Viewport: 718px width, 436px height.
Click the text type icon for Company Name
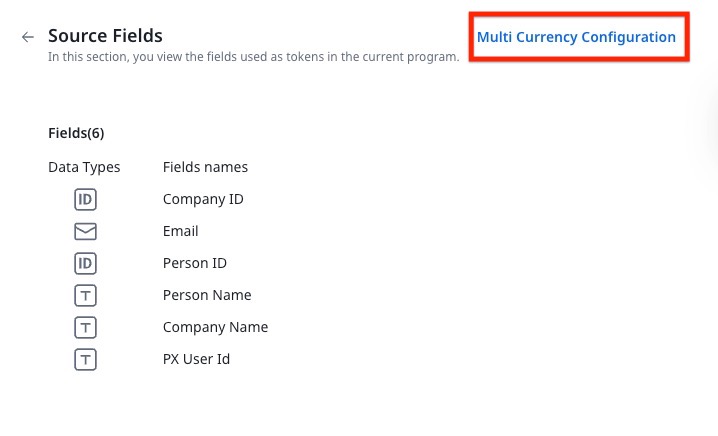[x=86, y=327]
